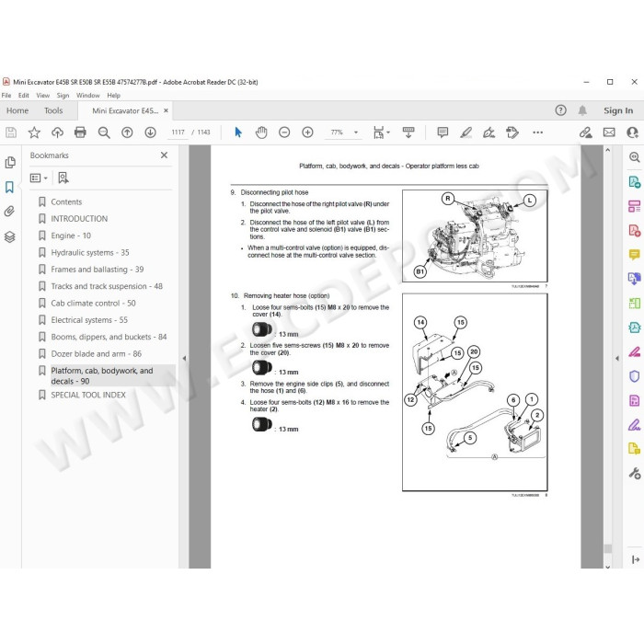Open bookmarks options list dropdown
644x644 pixels.
pyautogui.click(x=39, y=178)
